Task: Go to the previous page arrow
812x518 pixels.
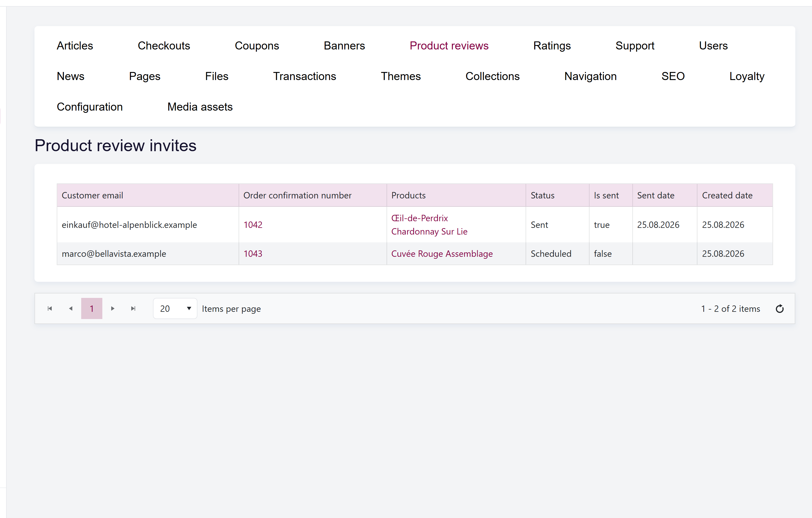Action: (71, 308)
